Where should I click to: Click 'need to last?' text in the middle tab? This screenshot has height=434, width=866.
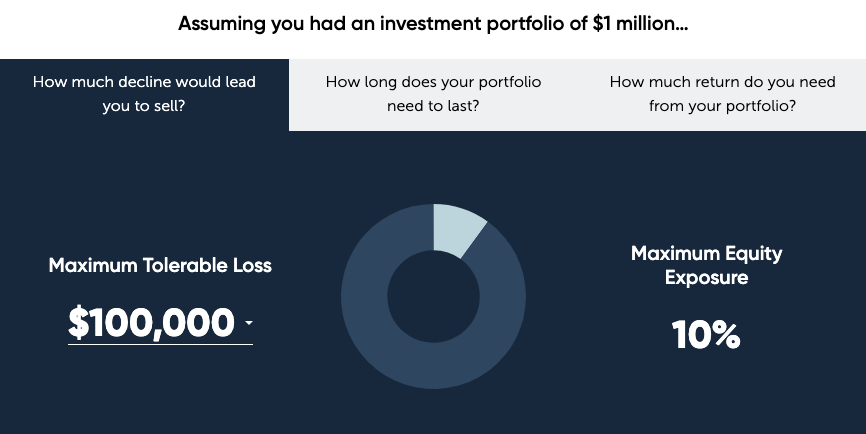(433, 104)
